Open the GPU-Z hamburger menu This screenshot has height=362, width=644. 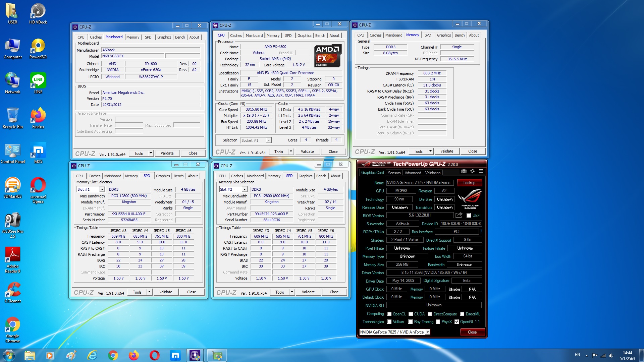pos(481,171)
